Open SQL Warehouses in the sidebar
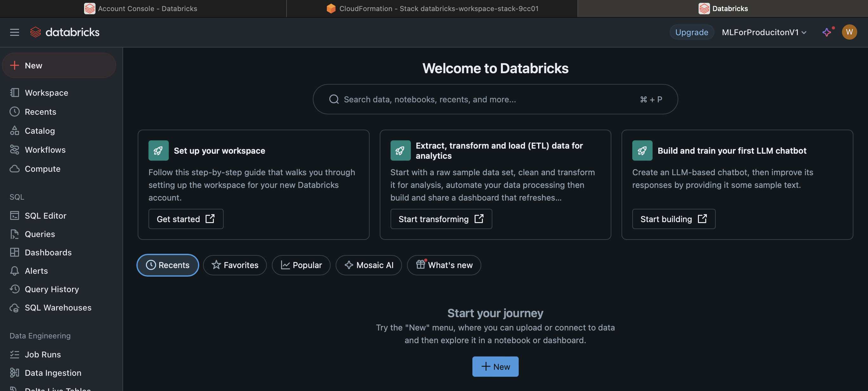868x391 pixels. coord(59,308)
